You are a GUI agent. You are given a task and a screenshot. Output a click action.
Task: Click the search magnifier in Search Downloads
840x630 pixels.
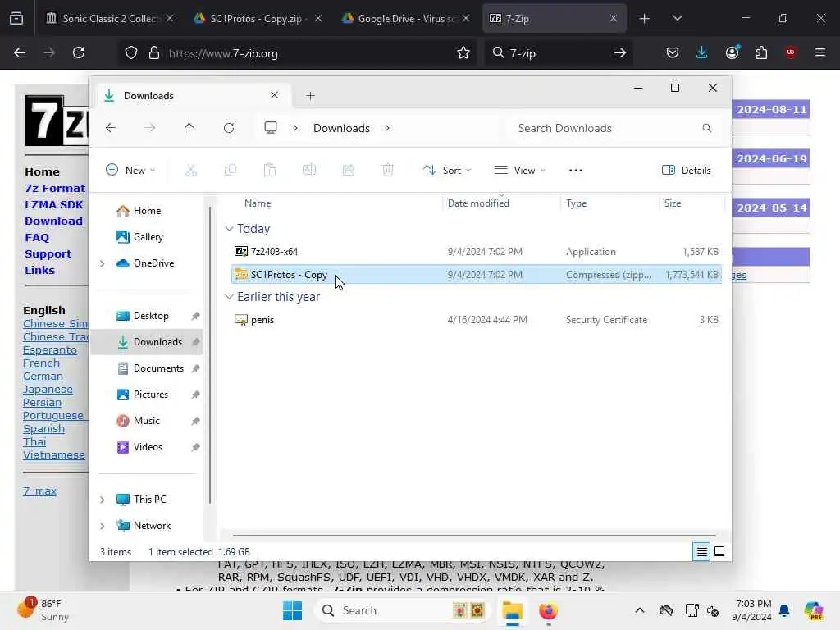tap(706, 128)
